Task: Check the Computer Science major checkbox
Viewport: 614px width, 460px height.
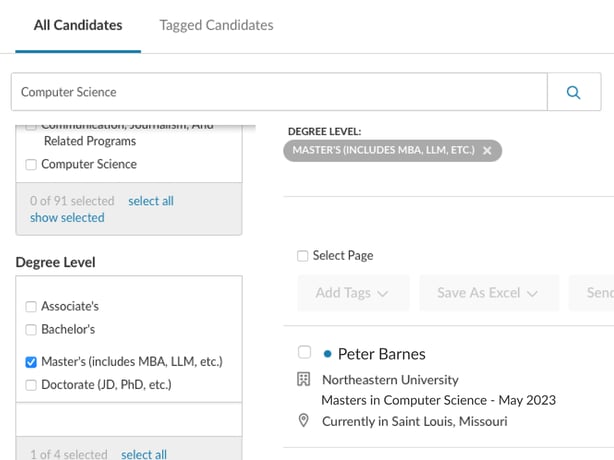Action: (31, 165)
